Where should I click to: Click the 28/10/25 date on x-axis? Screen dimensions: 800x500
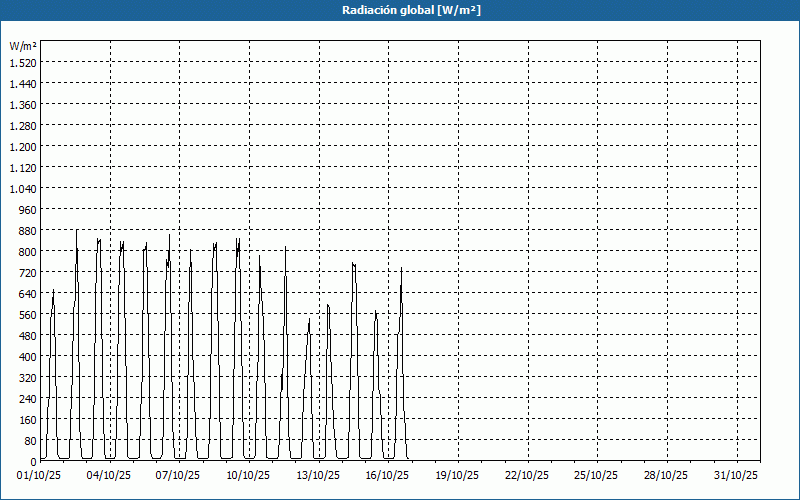coord(667,476)
